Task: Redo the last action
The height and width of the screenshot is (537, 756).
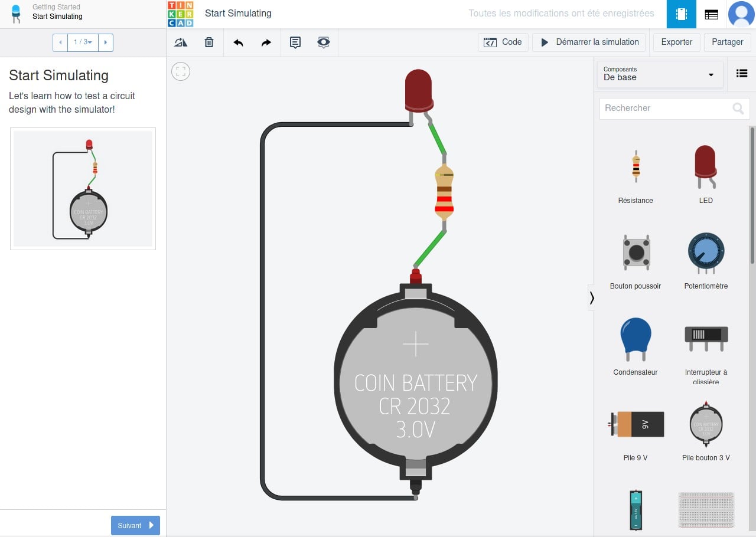Action: pos(266,42)
